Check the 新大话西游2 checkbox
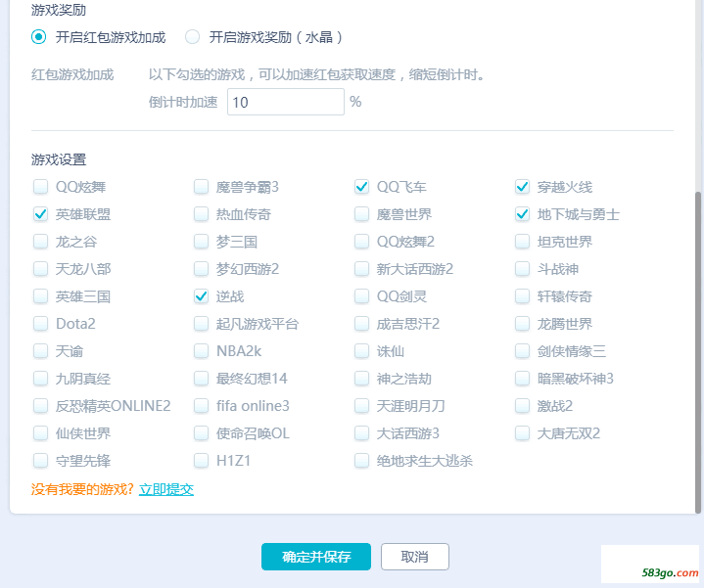704x588 pixels. pos(362,269)
